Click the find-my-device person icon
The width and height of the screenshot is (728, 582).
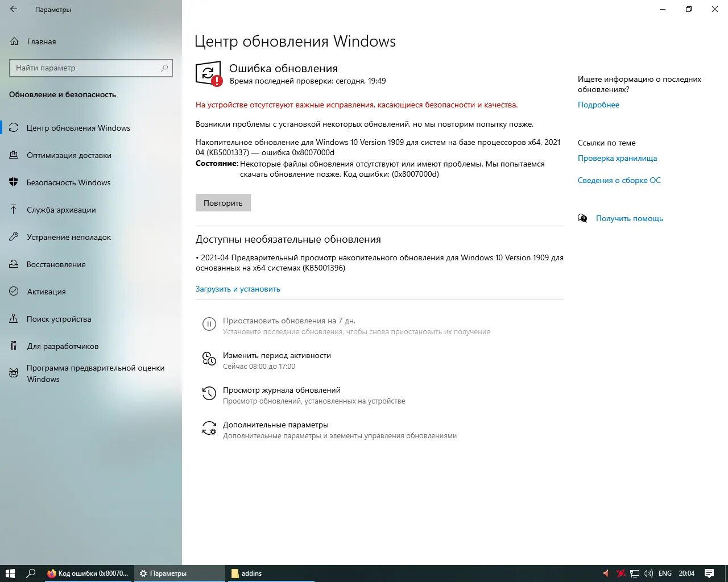point(14,319)
